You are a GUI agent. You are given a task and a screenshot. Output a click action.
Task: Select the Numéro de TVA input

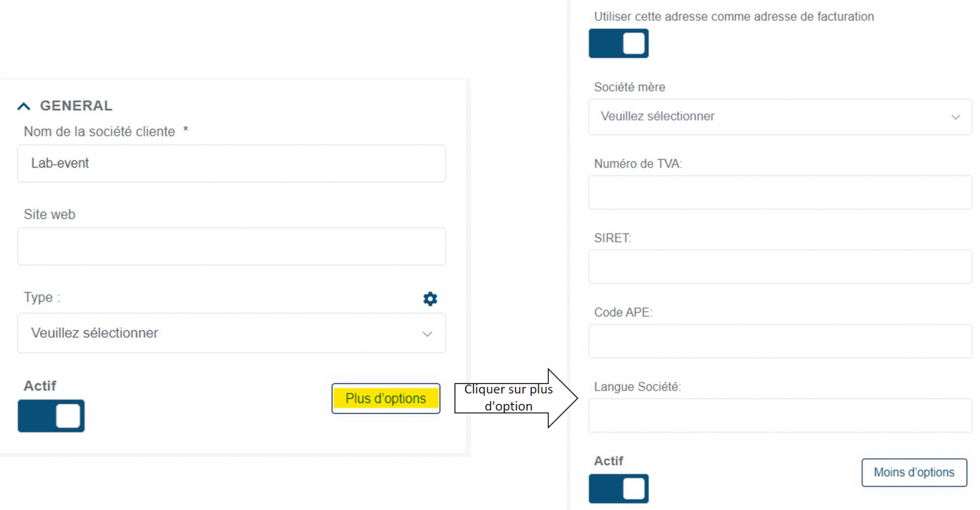click(779, 192)
